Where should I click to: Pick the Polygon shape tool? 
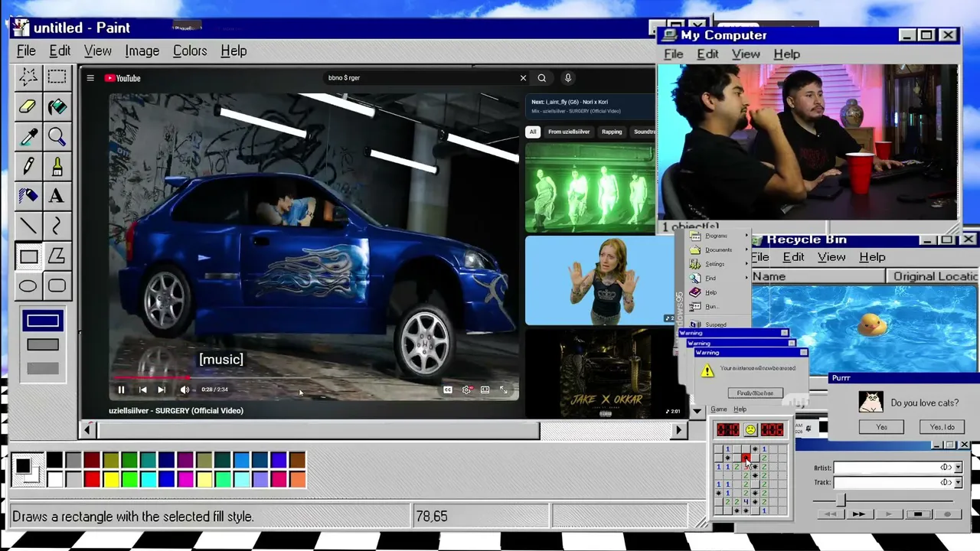pos(57,256)
